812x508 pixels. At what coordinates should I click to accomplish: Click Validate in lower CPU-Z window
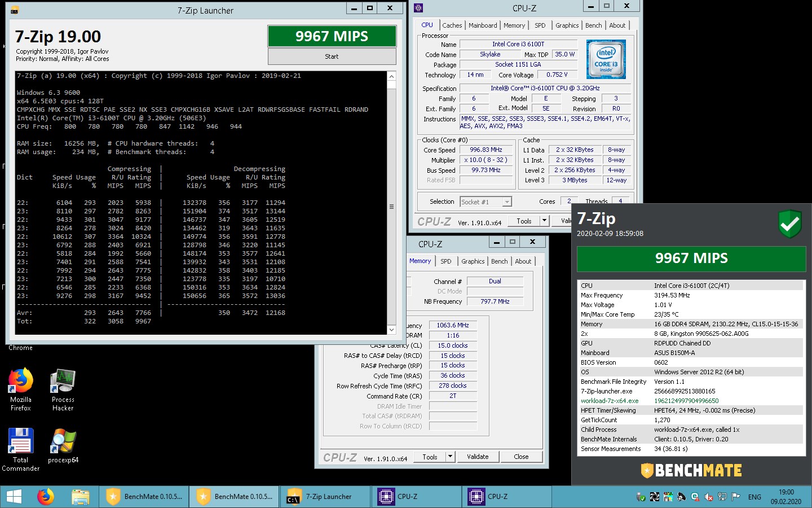tap(478, 457)
